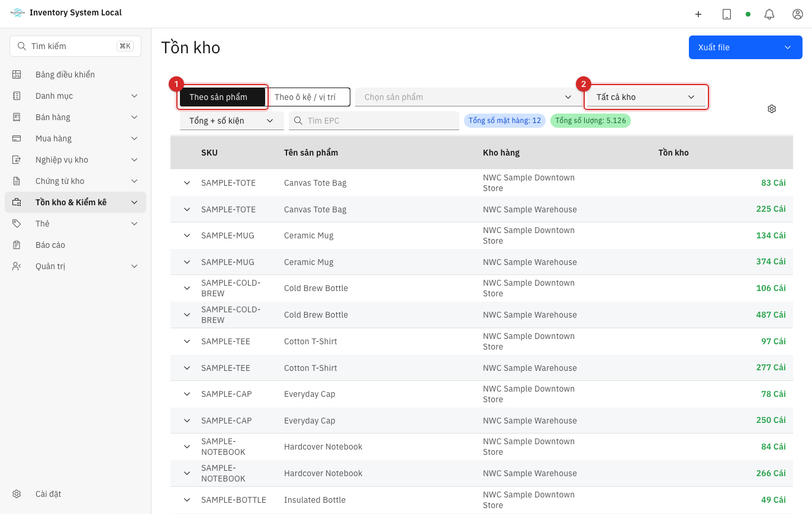Expand Hardcover Notebook Downtown Store row
Viewport: 812px width, 514px height.
pos(187,447)
